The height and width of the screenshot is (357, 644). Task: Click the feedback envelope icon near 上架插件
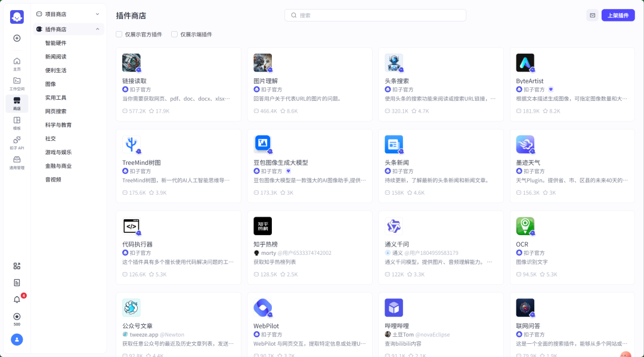(x=592, y=15)
